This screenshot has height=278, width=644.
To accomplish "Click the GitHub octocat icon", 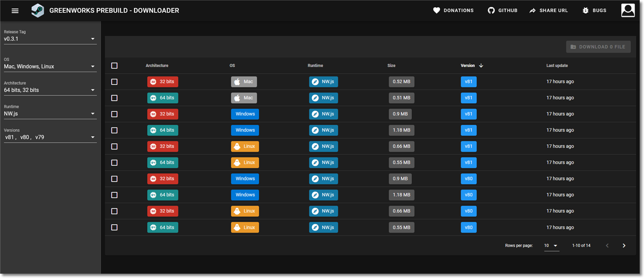I will click(x=491, y=11).
